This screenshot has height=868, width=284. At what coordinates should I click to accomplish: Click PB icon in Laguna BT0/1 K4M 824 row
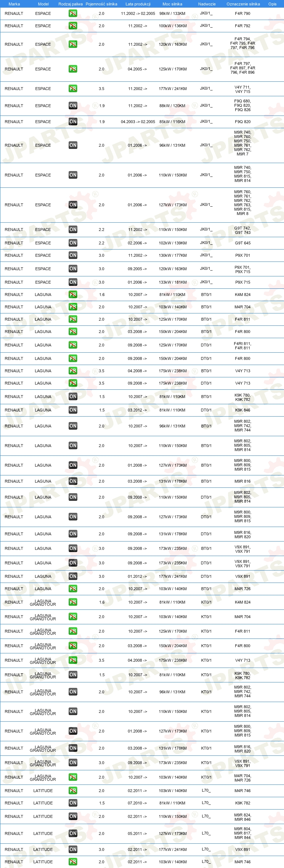pyautogui.click(x=73, y=295)
